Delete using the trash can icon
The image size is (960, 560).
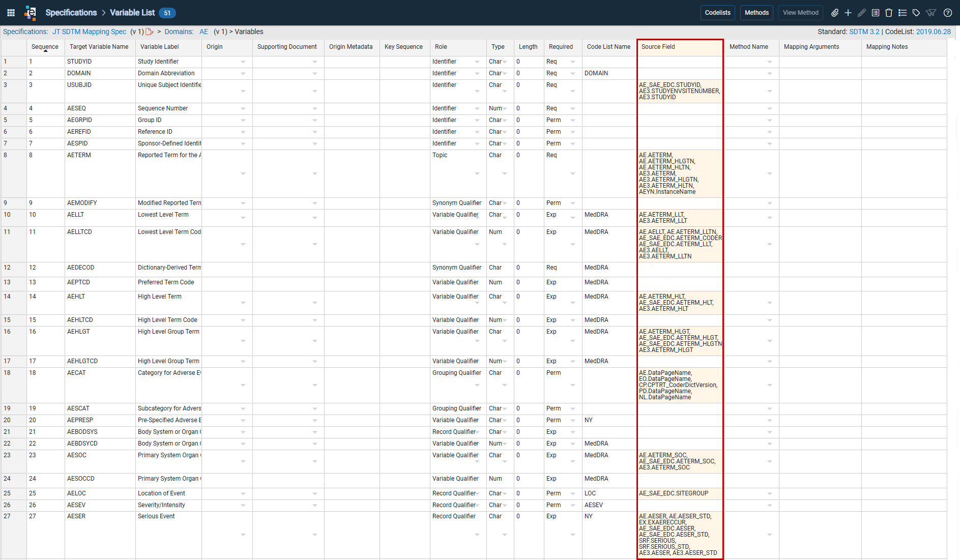(889, 13)
